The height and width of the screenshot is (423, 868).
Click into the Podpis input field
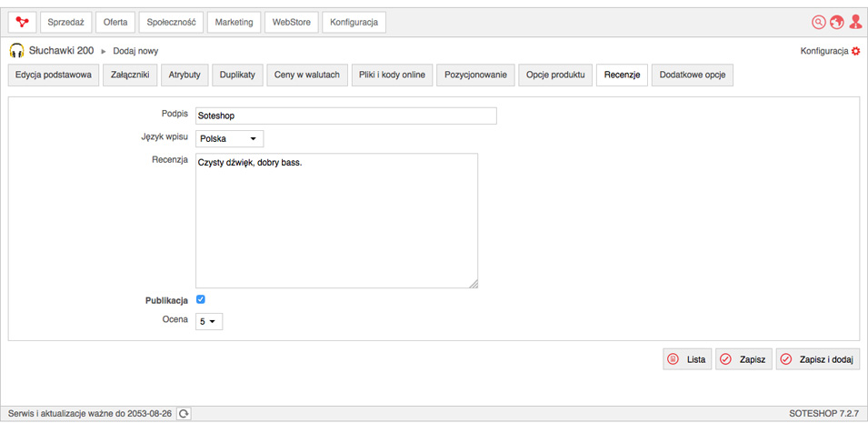tap(346, 116)
